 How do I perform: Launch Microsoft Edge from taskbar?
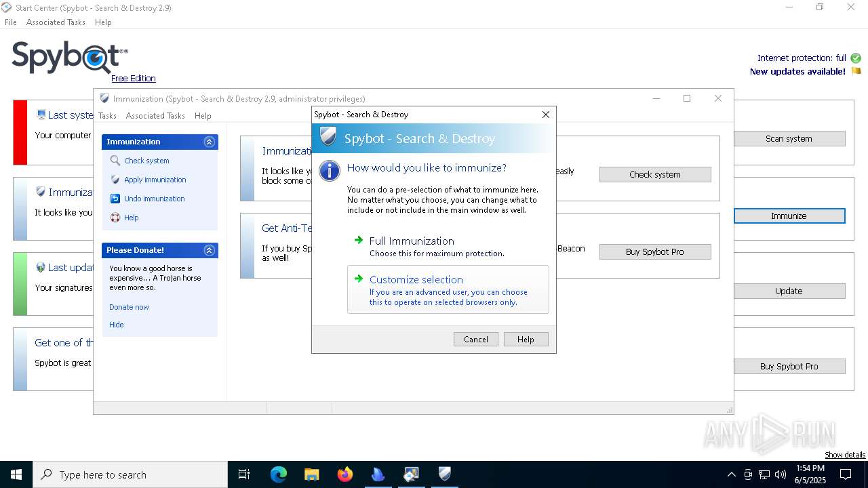coord(279,474)
